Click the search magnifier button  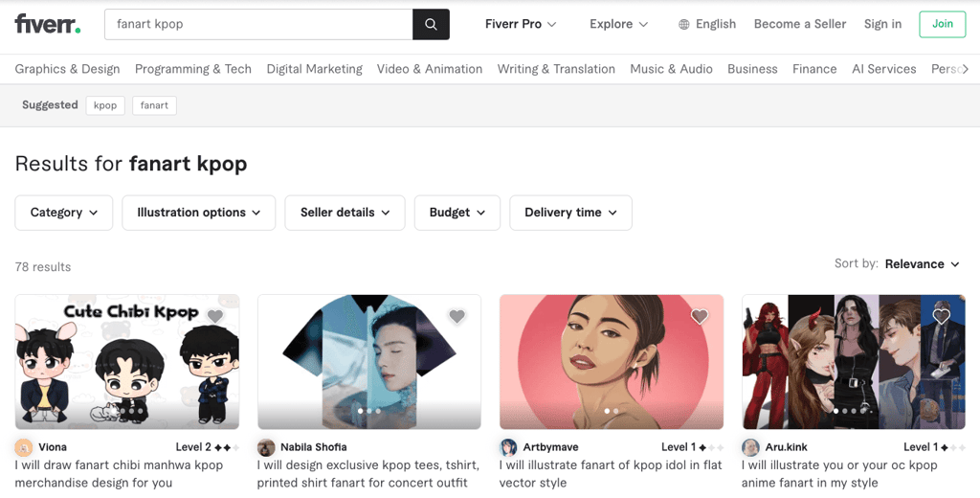(x=431, y=24)
